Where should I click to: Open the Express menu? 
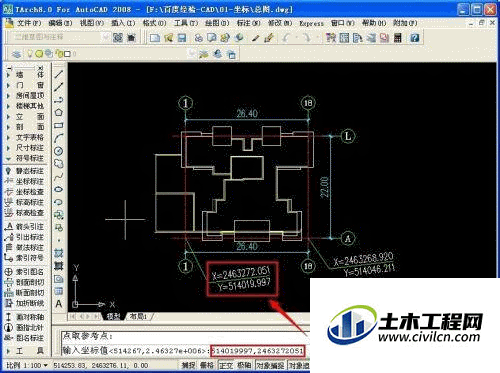click(311, 23)
